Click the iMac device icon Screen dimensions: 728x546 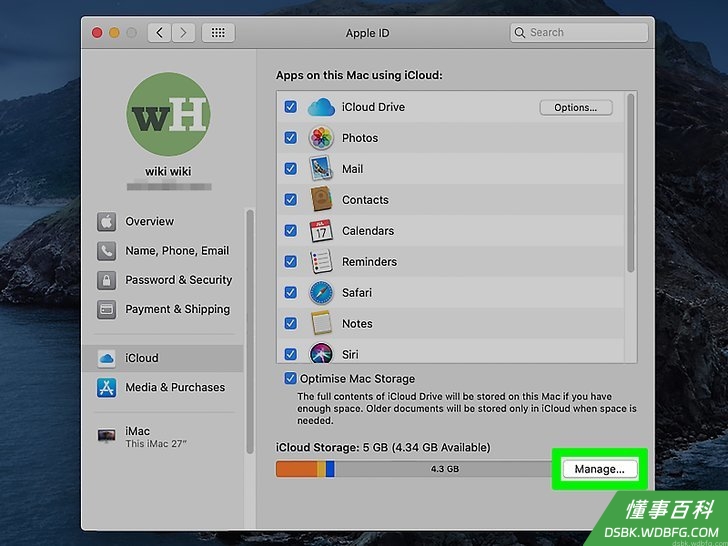click(106, 436)
